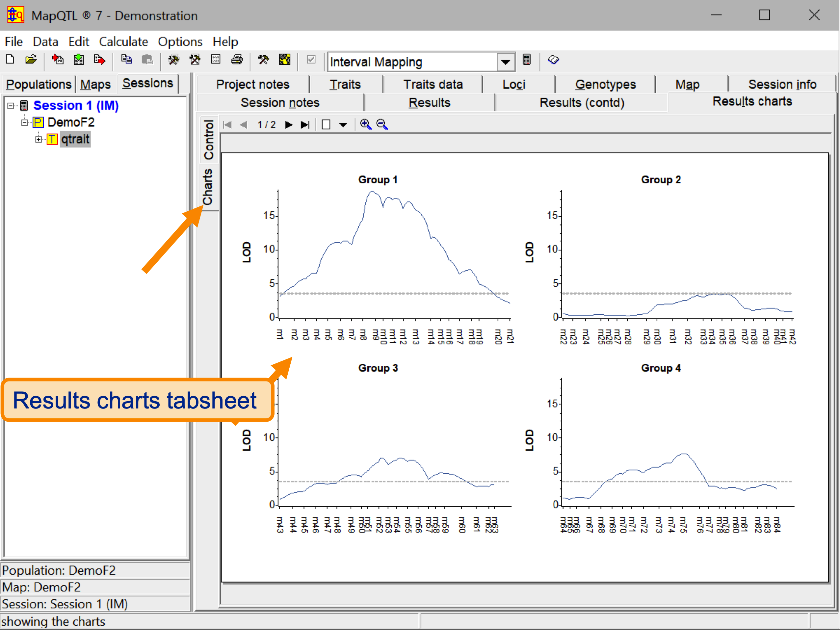Screen dimensions: 840x630
Task: Click the zoom out magnifier icon
Action: coord(382,124)
